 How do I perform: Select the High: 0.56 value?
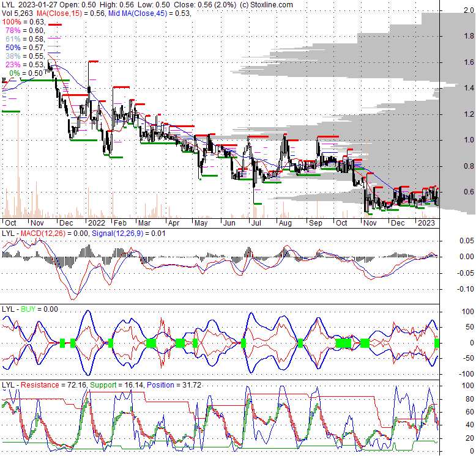point(117,5)
